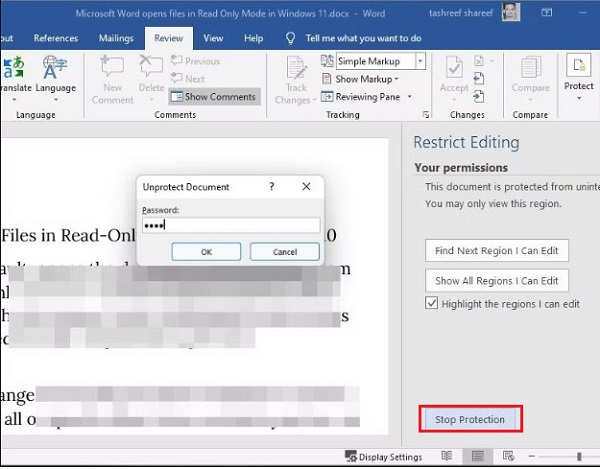The width and height of the screenshot is (600, 469).
Task: Toggle Highlight the regions I can edit checkbox
Action: click(431, 303)
